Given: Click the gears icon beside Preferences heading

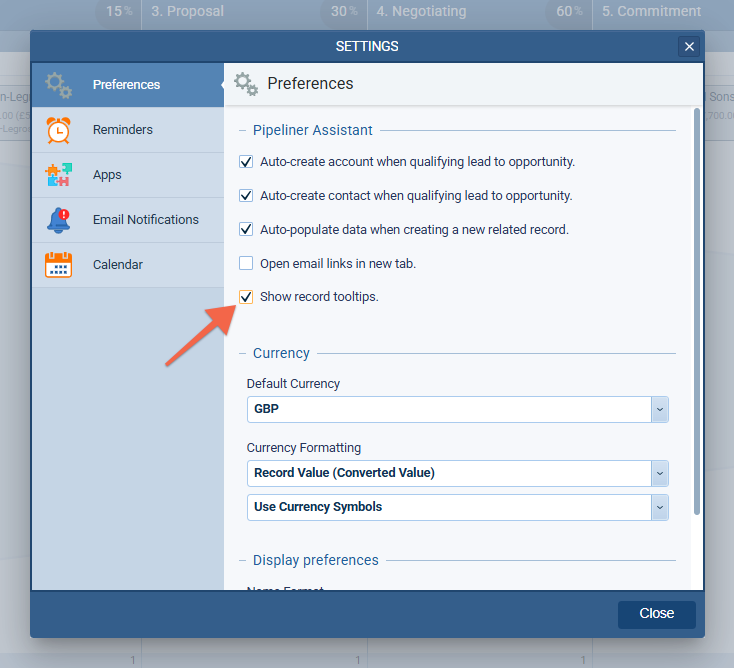Looking at the screenshot, I should pos(246,84).
